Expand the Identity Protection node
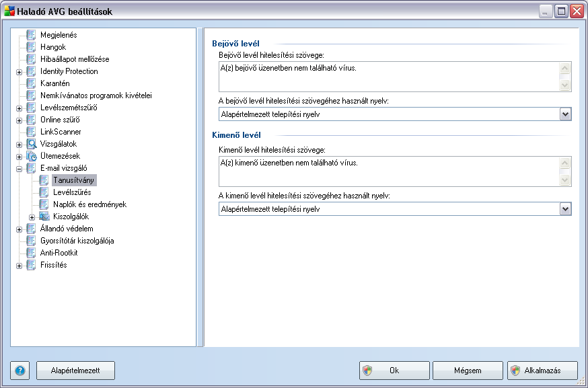Image resolution: width=588 pixels, height=388 pixels. tap(19, 72)
